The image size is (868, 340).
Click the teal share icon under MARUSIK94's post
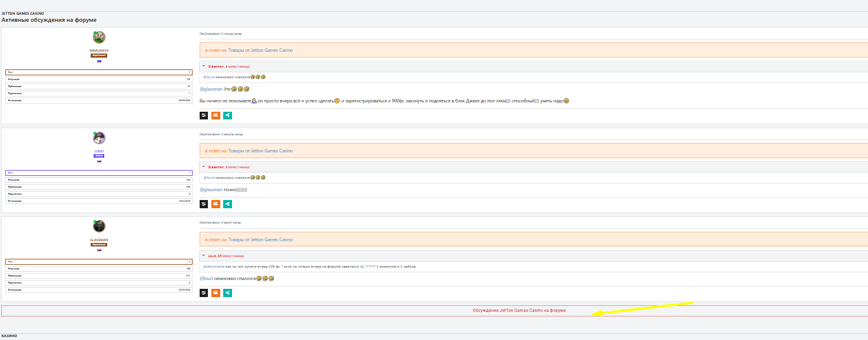click(x=227, y=115)
